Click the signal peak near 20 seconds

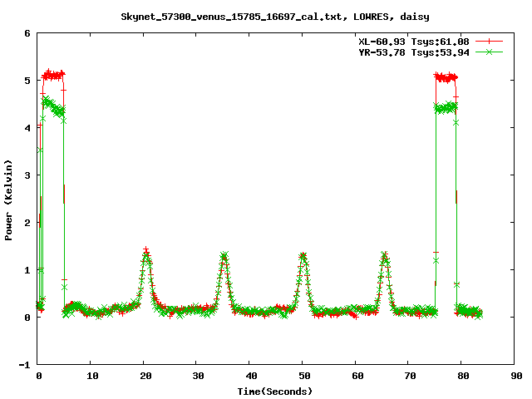(x=146, y=251)
